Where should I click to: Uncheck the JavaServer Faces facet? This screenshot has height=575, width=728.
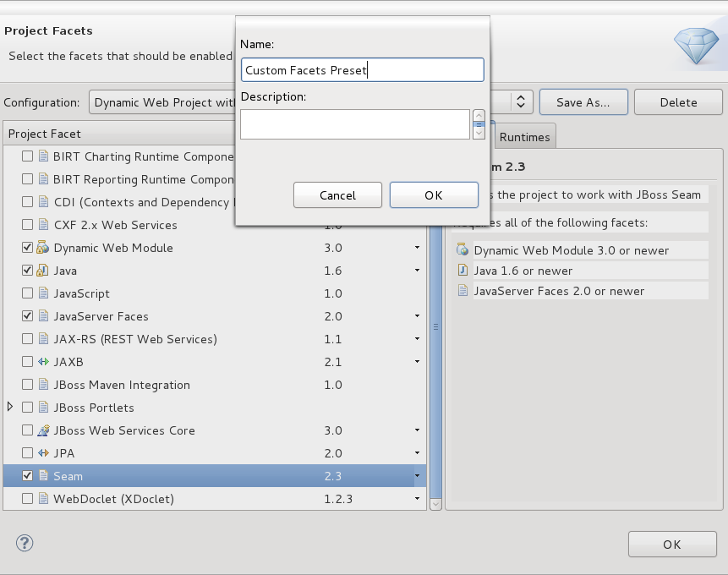[x=28, y=316]
